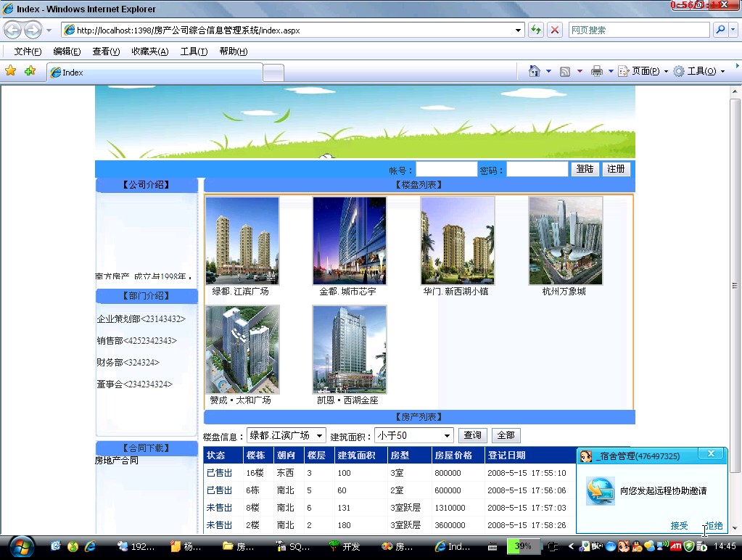Click the Ind... IE taskbar button
The width and height of the screenshot is (742, 560).
pyautogui.click(x=453, y=547)
